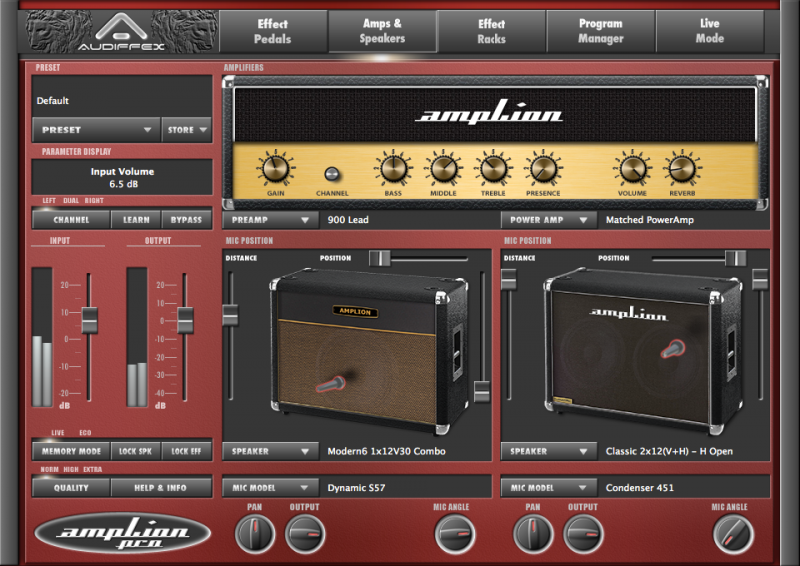The width and height of the screenshot is (800, 566).
Task: Click the Middle knob
Action: pos(443,169)
